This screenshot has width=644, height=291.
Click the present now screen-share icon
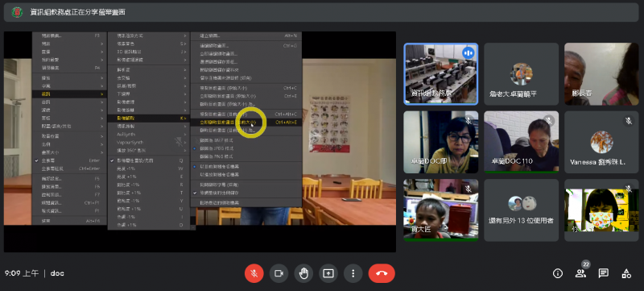click(x=328, y=273)
